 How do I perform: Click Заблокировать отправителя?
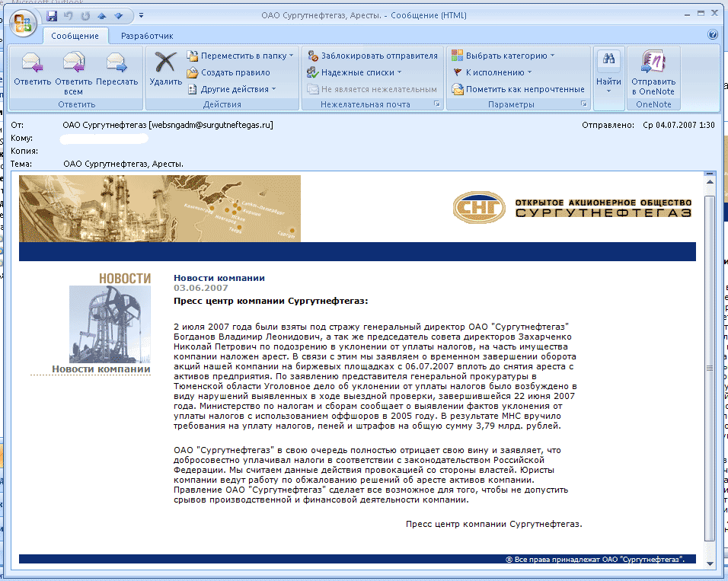pos(372,56)
